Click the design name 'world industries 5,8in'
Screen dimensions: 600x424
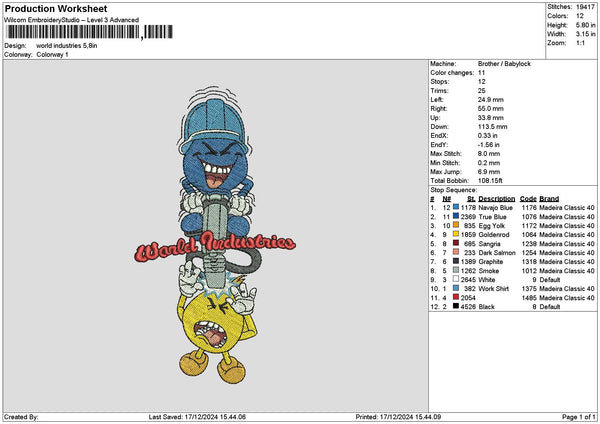[x=67, y=46]
